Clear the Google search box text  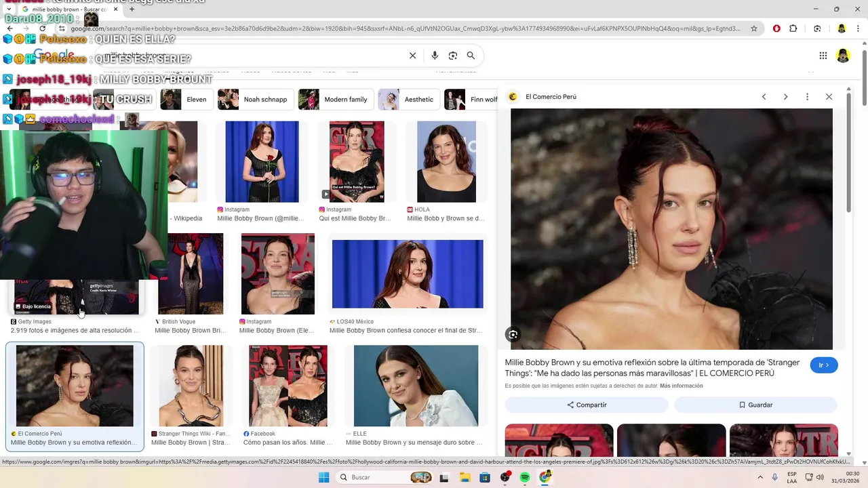click(x=412, y=56)
